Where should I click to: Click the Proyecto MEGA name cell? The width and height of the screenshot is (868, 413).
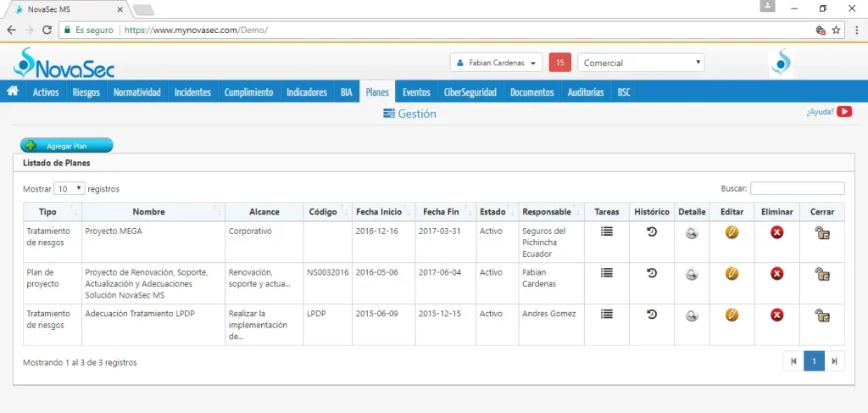[153, 242]
